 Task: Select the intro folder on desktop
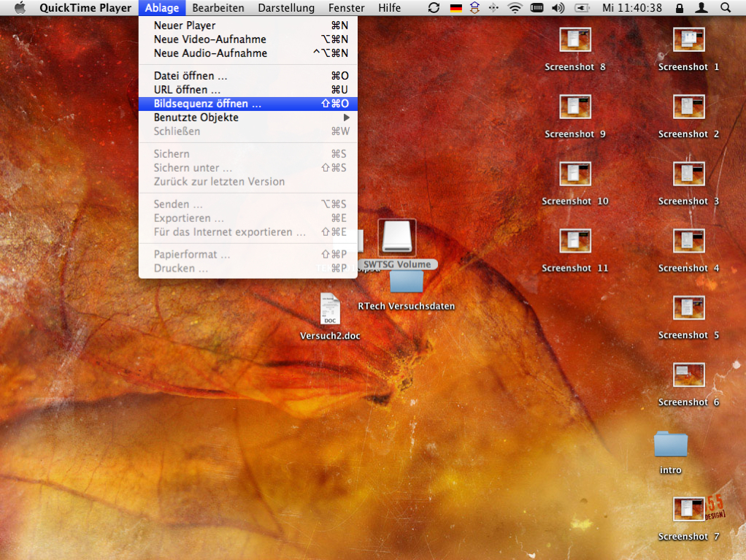point(670,444)
